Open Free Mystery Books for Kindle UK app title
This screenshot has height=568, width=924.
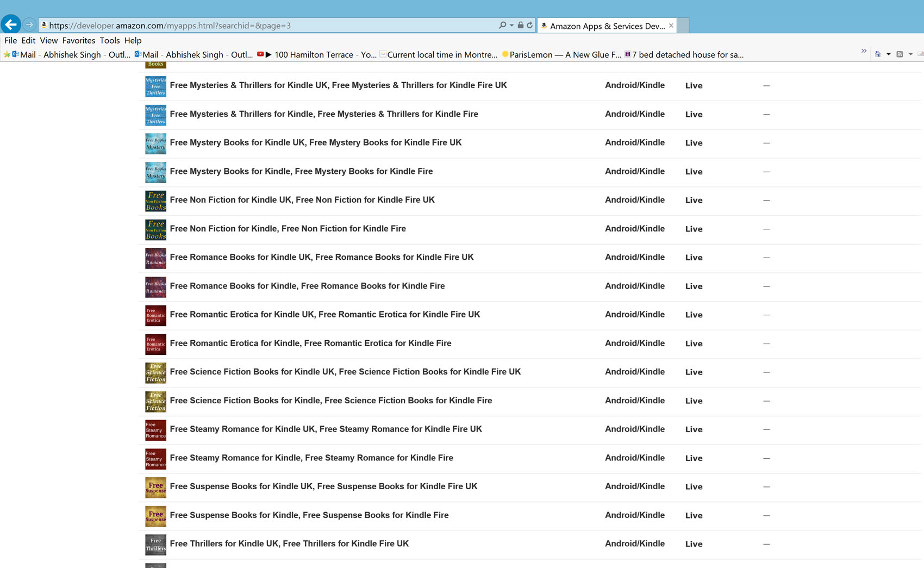click(x=315, y=142)
